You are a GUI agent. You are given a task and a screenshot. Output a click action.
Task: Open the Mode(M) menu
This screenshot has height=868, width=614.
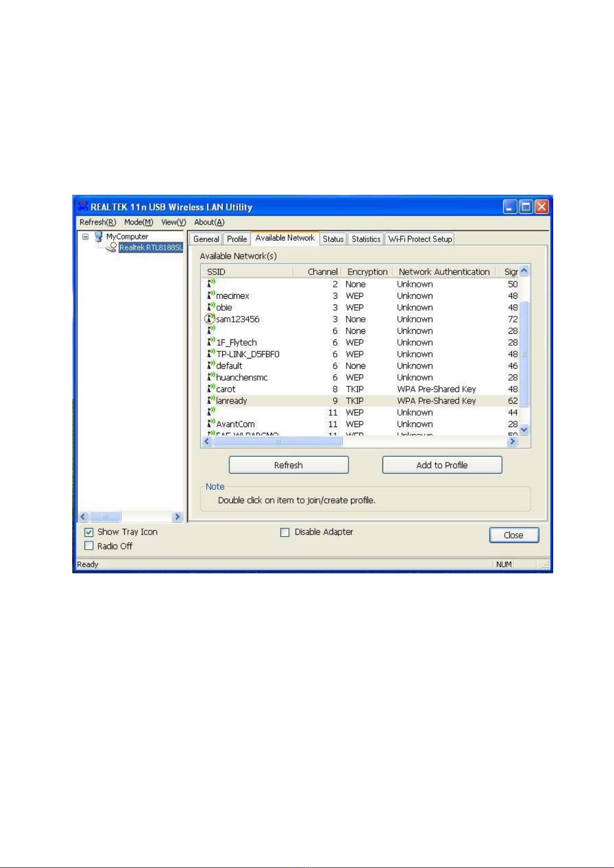pyautogui.click(x=139, y=222)
